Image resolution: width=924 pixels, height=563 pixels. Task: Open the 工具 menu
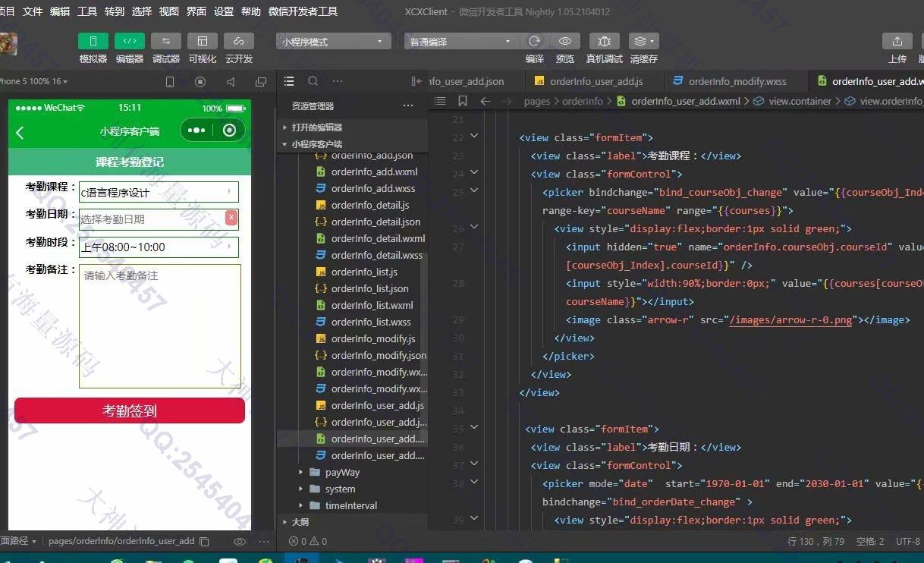(87, 11)
